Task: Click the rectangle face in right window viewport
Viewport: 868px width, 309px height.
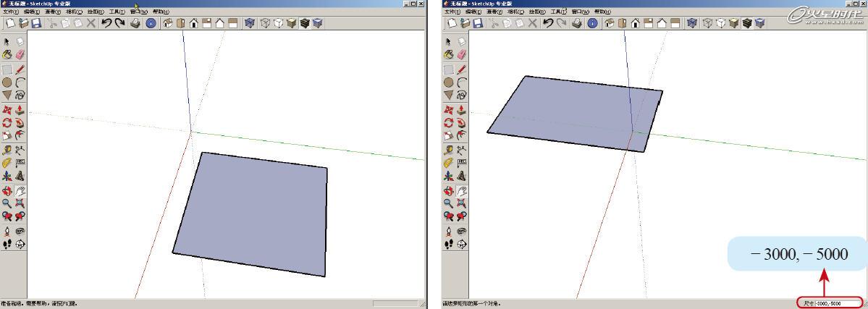Action: (576, 114)
